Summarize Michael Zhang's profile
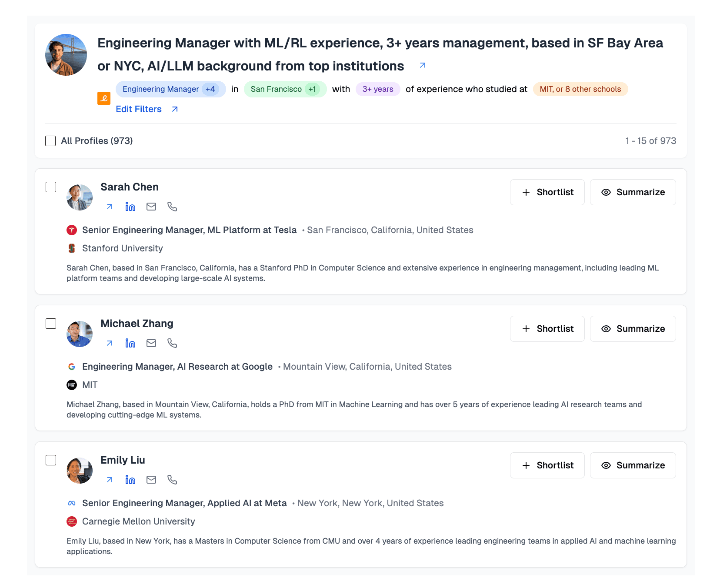 point(633,329)
